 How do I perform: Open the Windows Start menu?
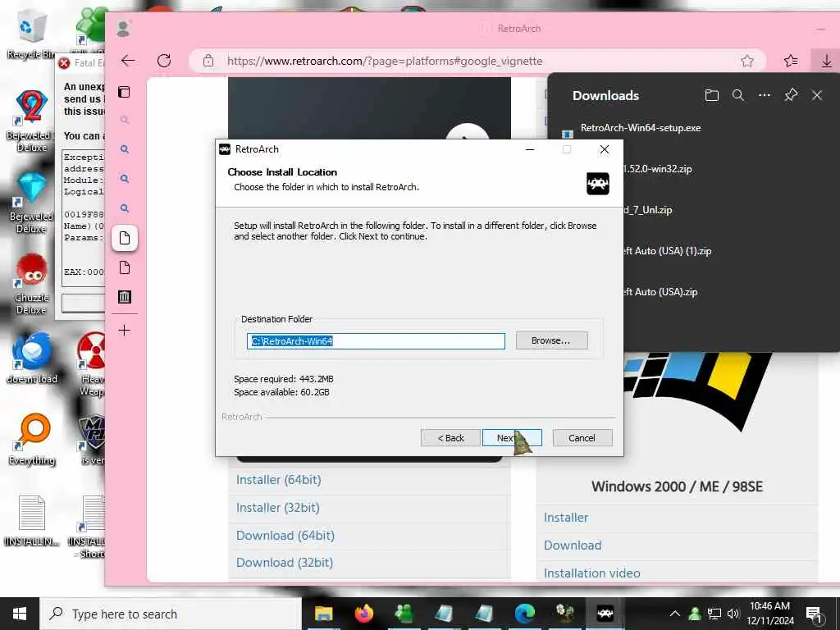coord(20,614)
